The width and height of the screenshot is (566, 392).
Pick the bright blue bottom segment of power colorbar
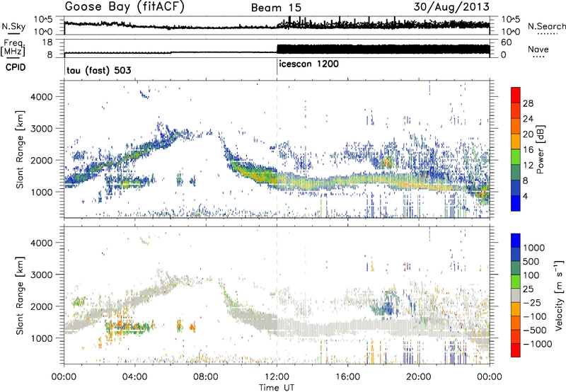pos(516,203)
